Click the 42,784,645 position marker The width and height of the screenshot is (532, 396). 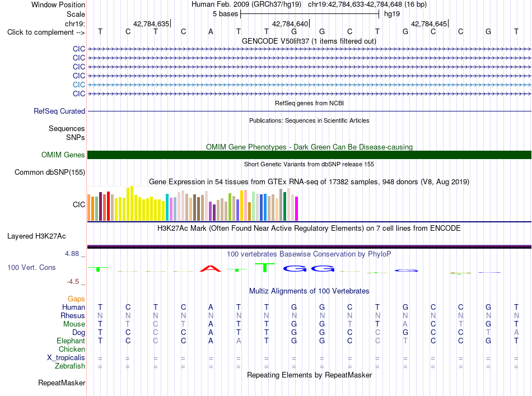(429, 24)
